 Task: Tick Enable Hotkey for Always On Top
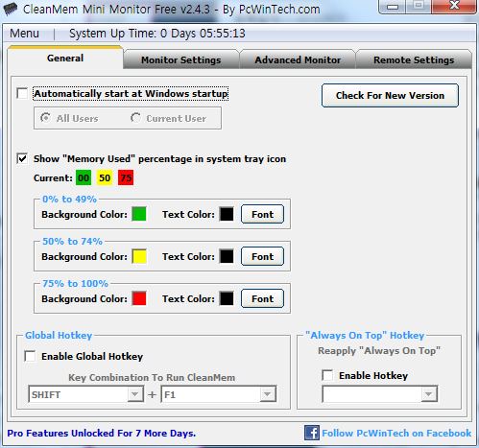click(x=327, y=375)
